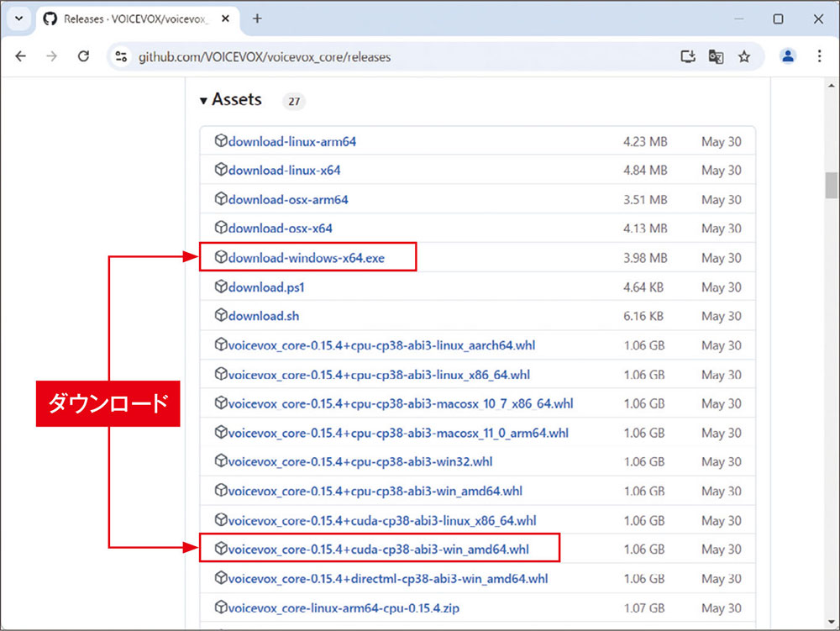Click the translate page icon

(716, 57)
